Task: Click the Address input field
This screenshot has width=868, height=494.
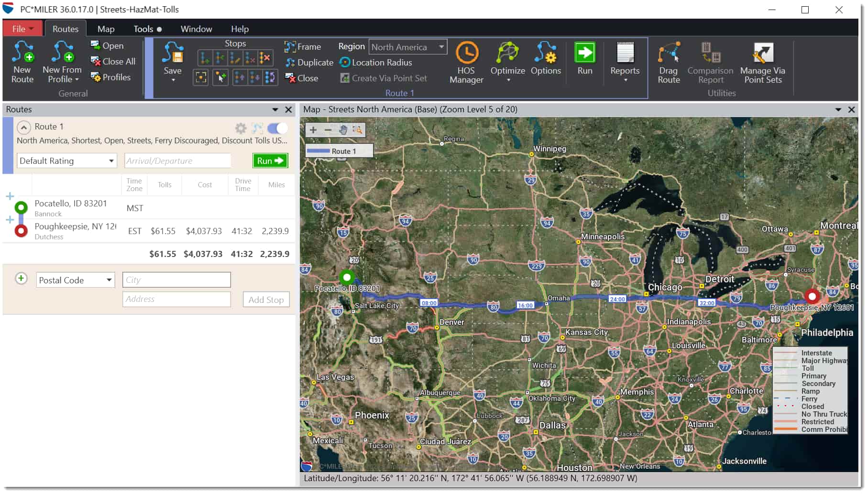Action: click(177, 300)
